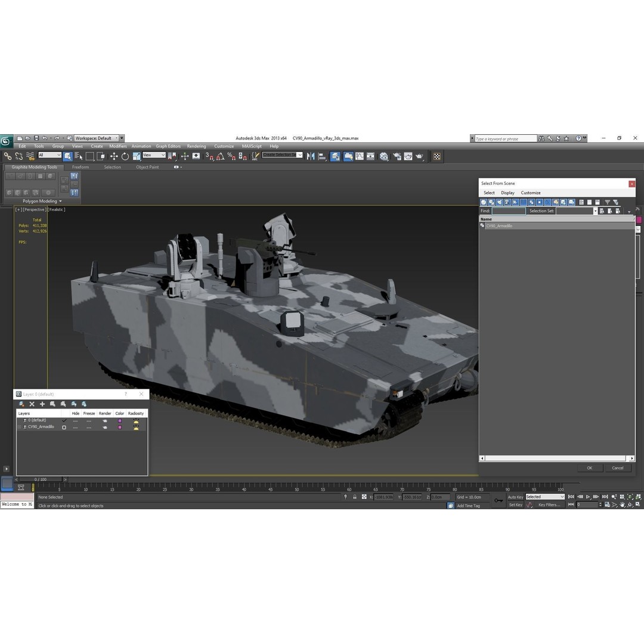Toggle Freeze on the 0 (default) layer

tap(89, 420)
